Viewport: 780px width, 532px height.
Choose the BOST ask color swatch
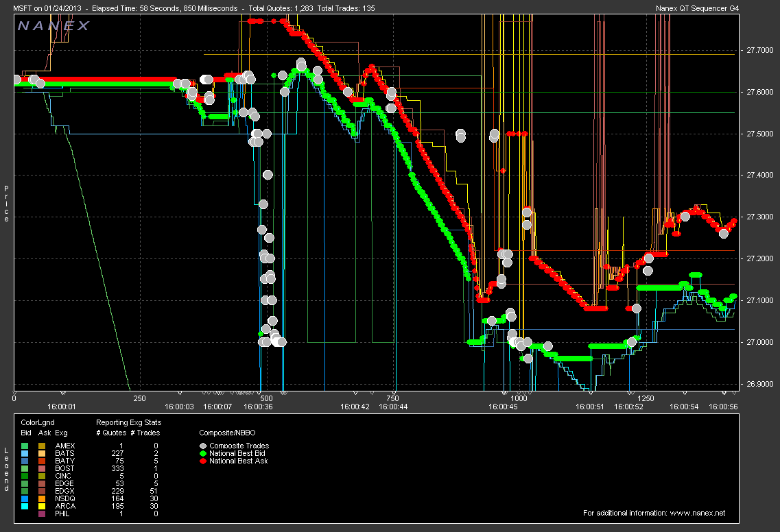click(42, 468)
